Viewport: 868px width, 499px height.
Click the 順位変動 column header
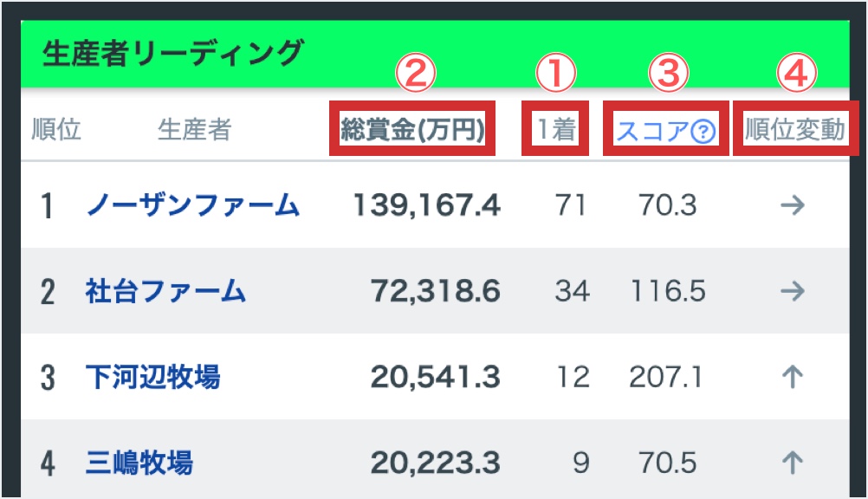click(x=795, y=131)
